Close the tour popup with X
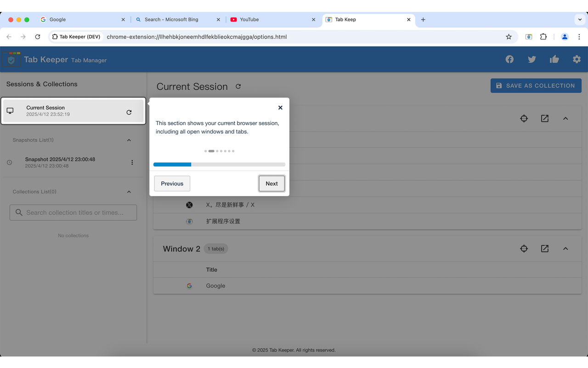Screen dimensions: 588x368 280,108
